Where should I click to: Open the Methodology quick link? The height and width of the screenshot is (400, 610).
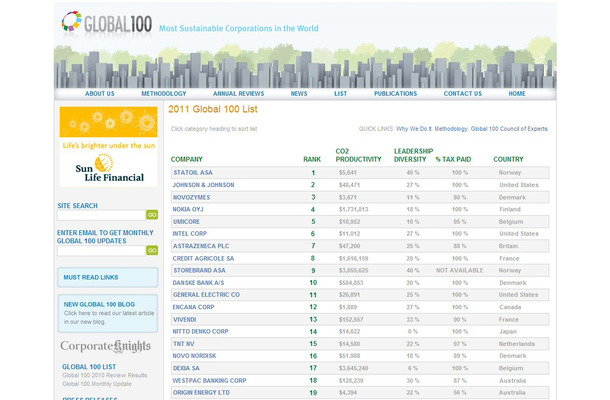[451, 129]
